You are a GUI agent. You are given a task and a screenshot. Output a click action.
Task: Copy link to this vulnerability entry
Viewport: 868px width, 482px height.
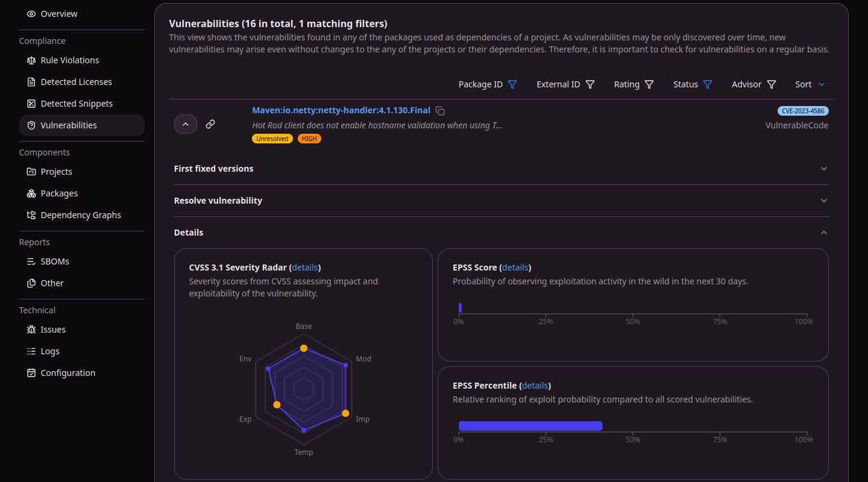pos(210,124)
